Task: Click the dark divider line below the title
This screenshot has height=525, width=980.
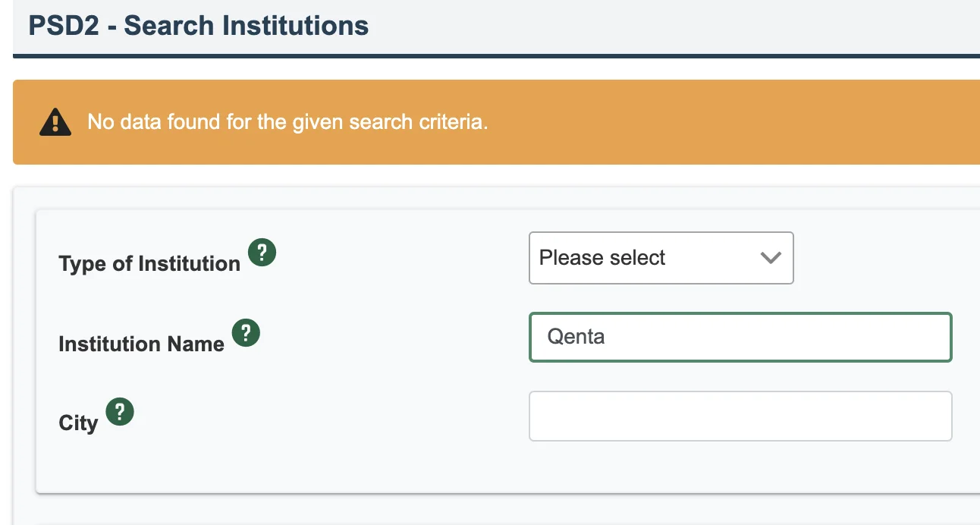Action: click(x=496, y=55)
